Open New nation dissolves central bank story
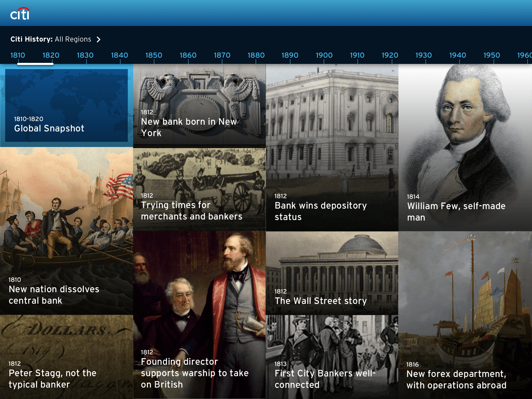Screen dimensions: 532x399 click(66, 231)
